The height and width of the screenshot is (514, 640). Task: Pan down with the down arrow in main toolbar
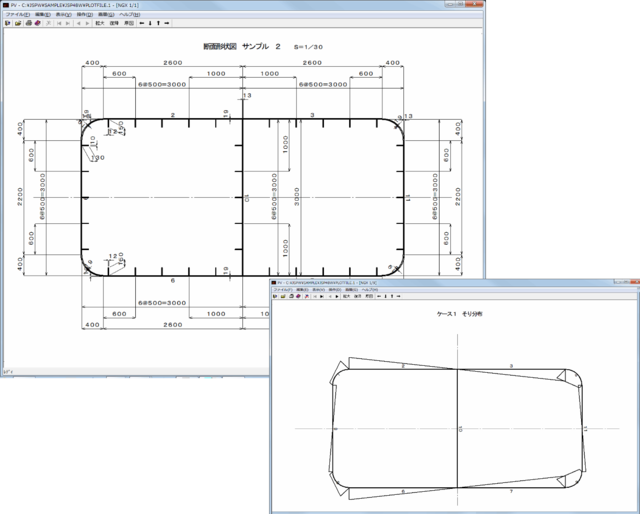[150, 23]
